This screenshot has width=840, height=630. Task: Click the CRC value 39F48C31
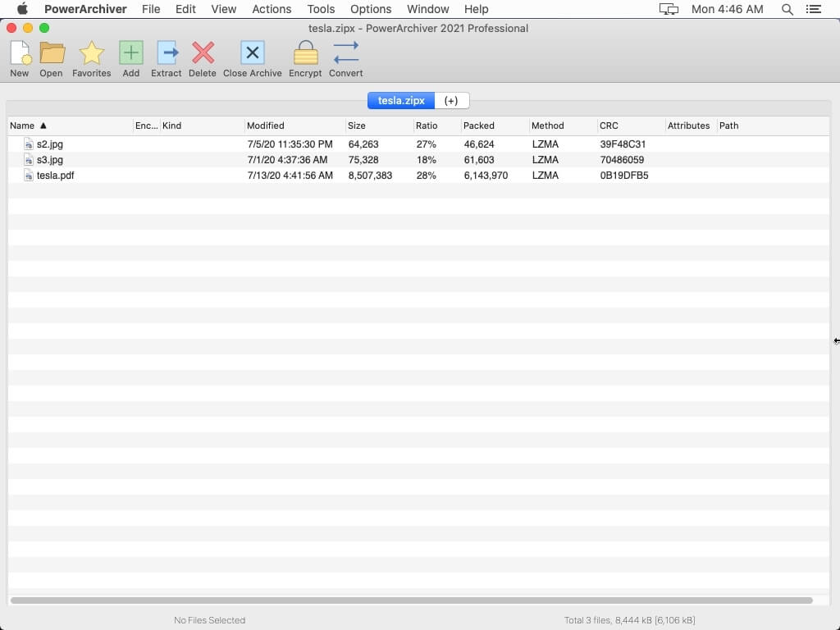[x=623, y=144]
